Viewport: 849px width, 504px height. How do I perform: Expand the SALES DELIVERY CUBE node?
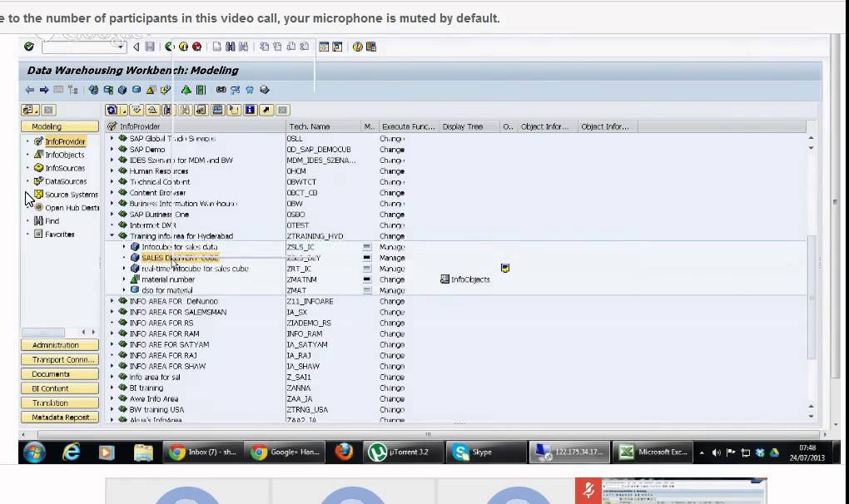click(124, 258)
